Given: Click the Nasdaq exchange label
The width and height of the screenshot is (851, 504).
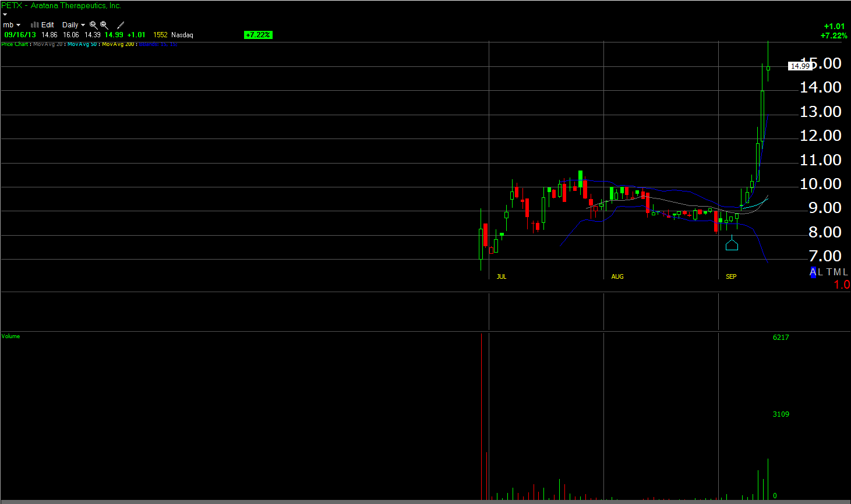Looking at the screenshot, I should 182,35.
